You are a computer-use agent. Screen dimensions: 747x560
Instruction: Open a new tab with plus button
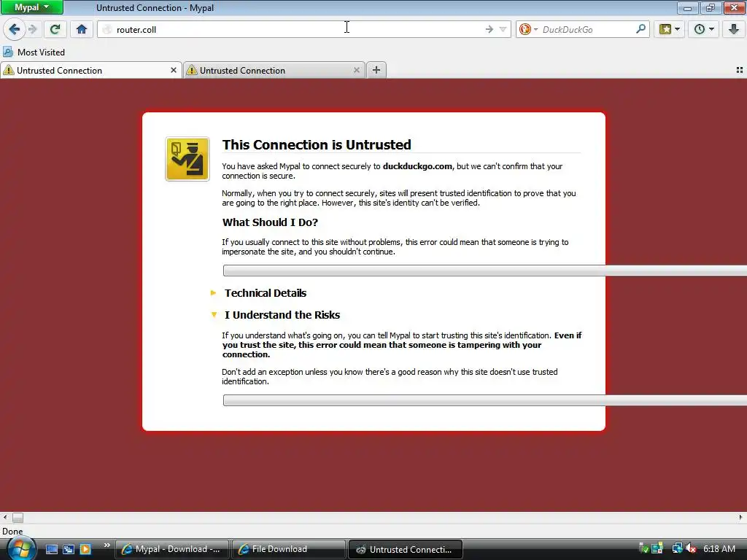pos(376,70)
